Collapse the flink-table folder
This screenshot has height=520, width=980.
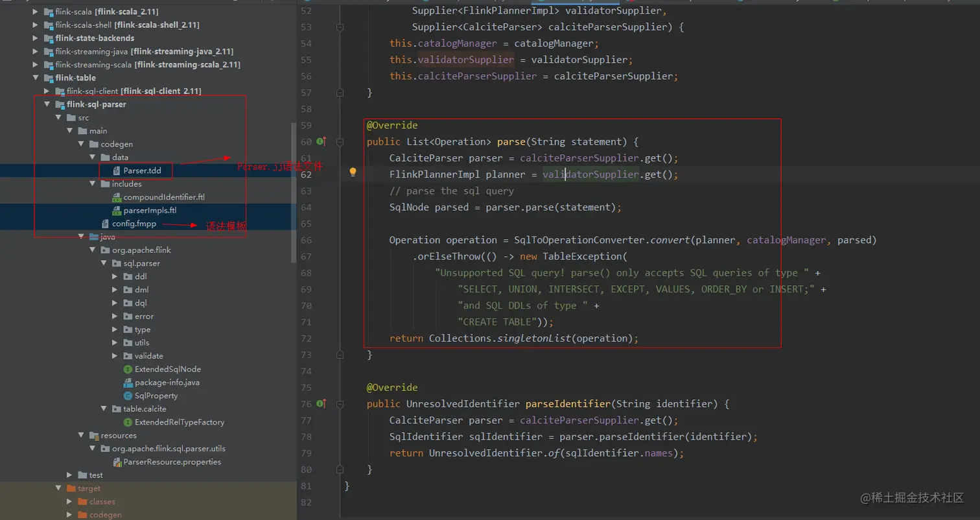coord(35,78)
